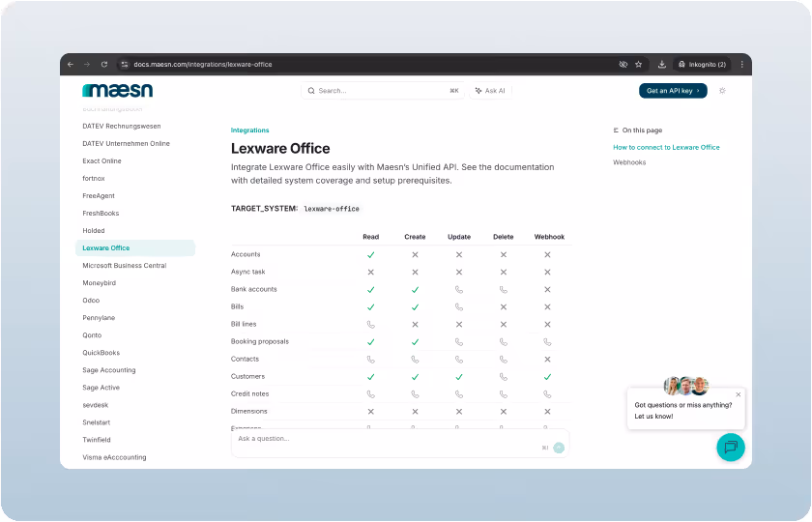Select Exact Online sidebar item
812x522 pixels.
coord(102,161)
